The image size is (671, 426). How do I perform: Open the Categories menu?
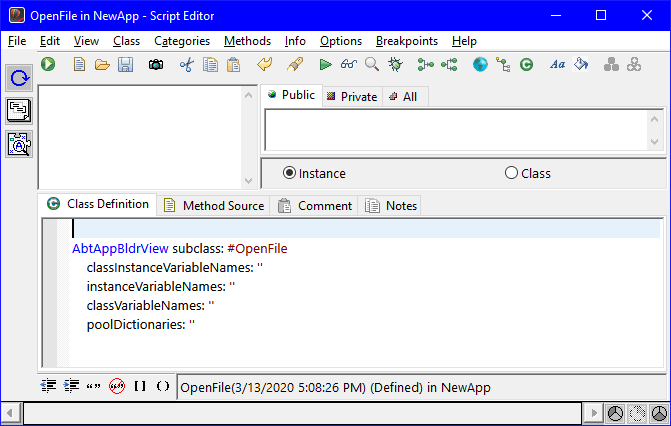[x=182, y=41]
